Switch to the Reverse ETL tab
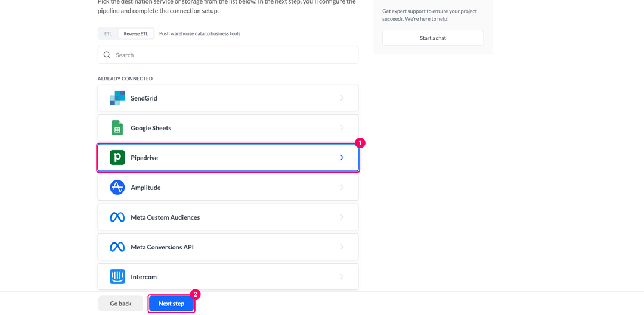Viewport: 644px width, 315px height. [x=136, y=33]
